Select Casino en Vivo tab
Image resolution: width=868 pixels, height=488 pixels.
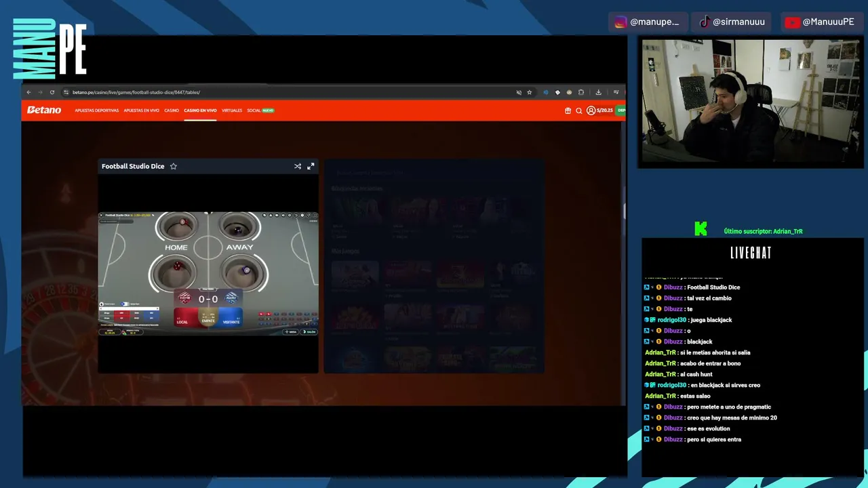(x=200, y=110)
